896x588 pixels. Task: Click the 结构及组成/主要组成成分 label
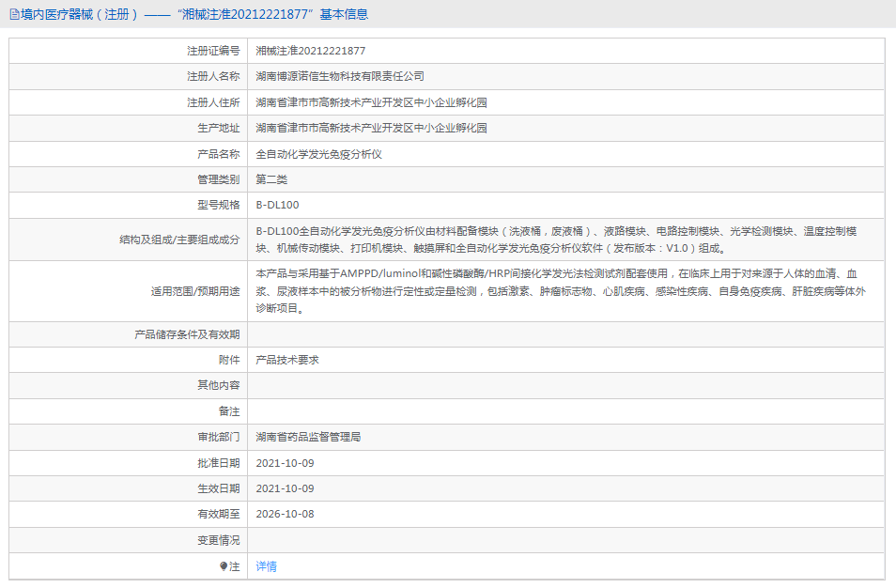tap(179, 240)
